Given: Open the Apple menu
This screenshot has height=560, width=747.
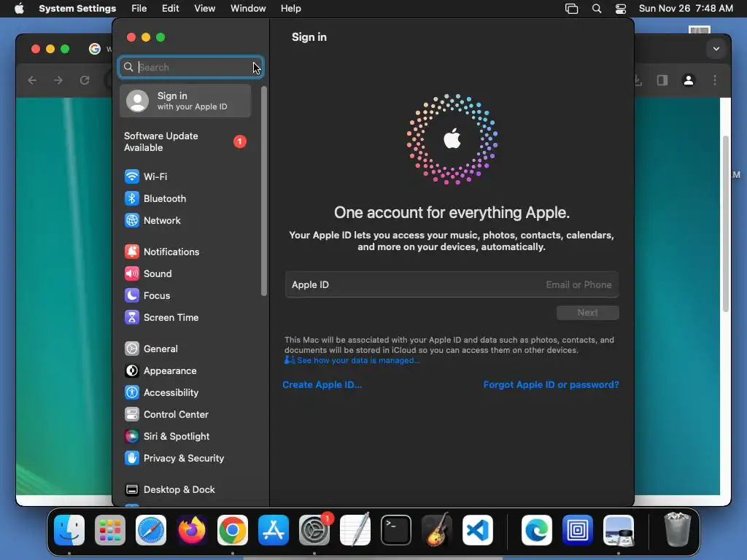Looking at the screenshot, I should point(19,9).
